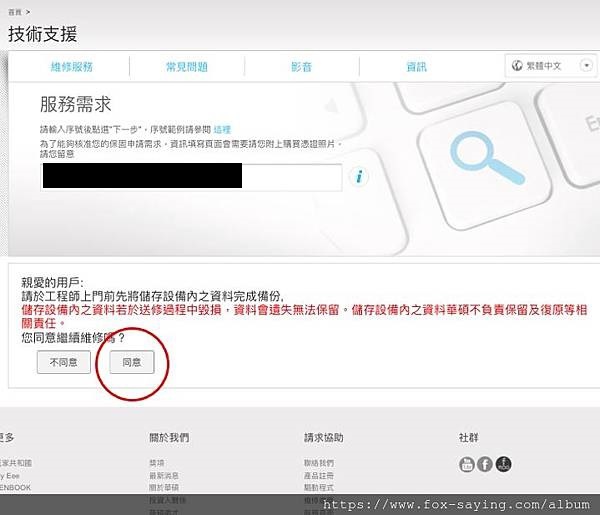600x515 pixels.
Task: Click the 社群 footer heading
Action: [x=469, y=437]
